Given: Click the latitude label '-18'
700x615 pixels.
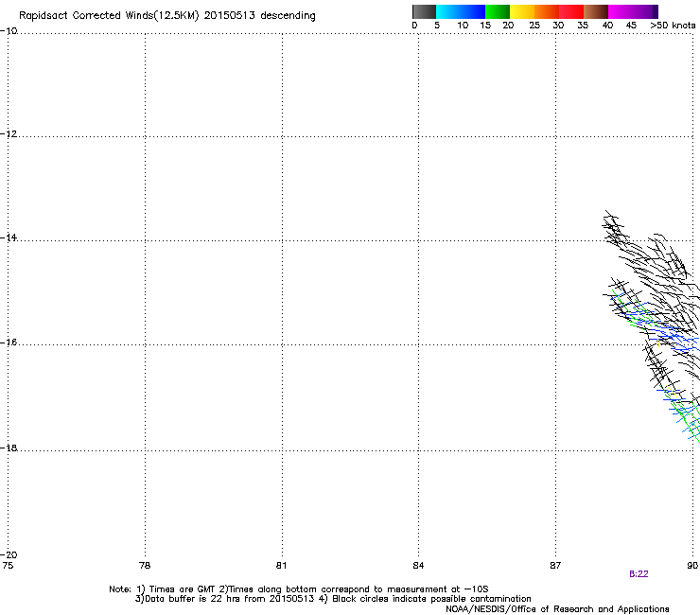Looking at the screenshot, I should pos(9,448).
